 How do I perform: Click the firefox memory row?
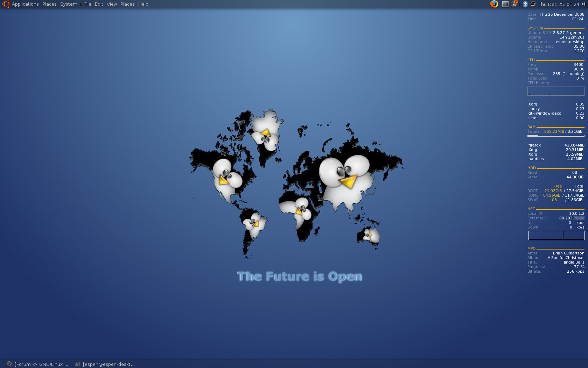click(556, 145)
